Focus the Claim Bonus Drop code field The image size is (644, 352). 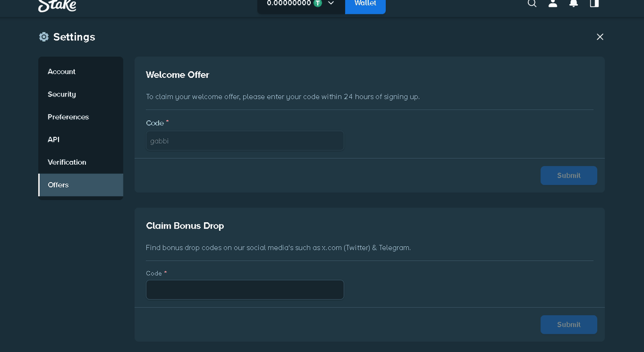pos(245,290)
